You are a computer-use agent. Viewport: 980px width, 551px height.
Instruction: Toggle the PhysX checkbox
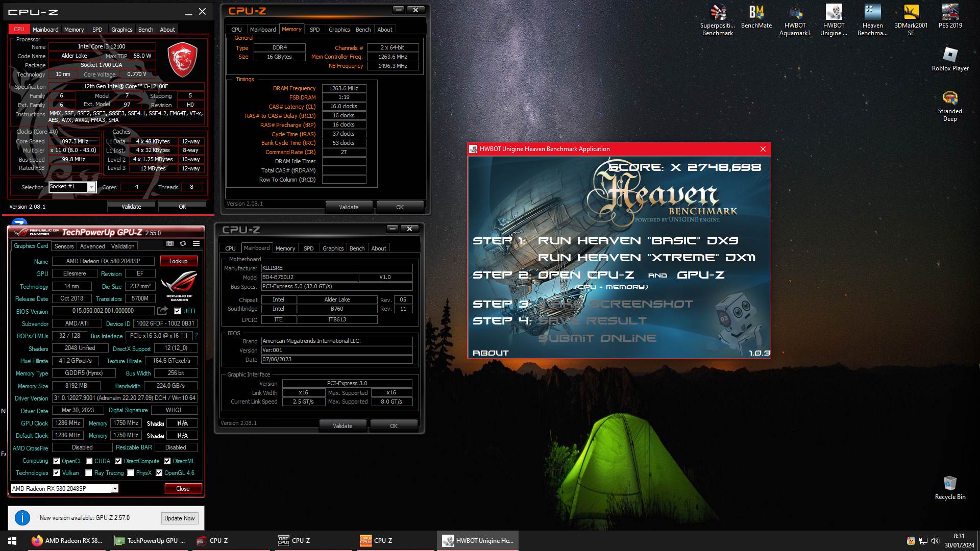pos(131,473)
